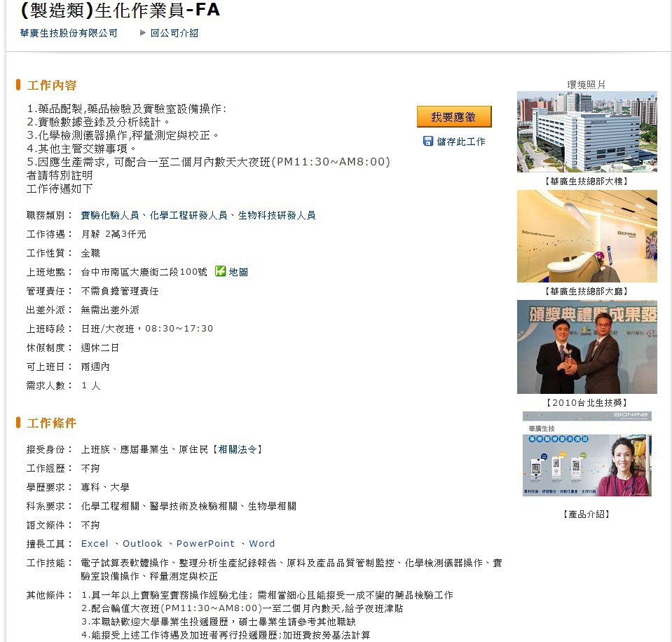Click the 兩週內 availability text
This screenshot has width=672, height=642.
pyautogui.click(x=95, y=367)
